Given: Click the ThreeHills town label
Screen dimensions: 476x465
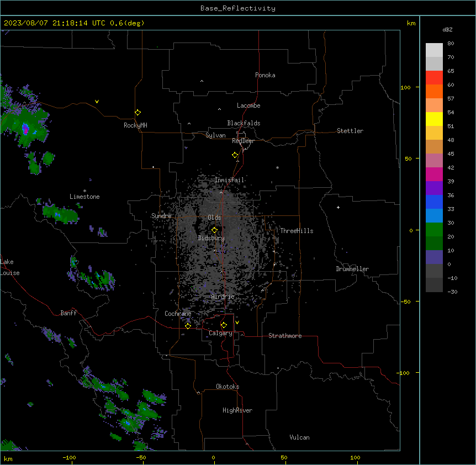Looking at the screenshot, I should tap(297, 231).
